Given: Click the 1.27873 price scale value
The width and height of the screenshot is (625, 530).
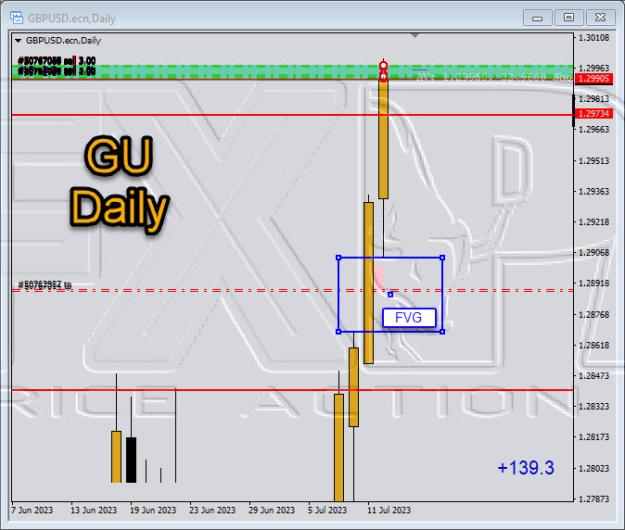Looking at the screenshot, I should click(x=594, y=499).
